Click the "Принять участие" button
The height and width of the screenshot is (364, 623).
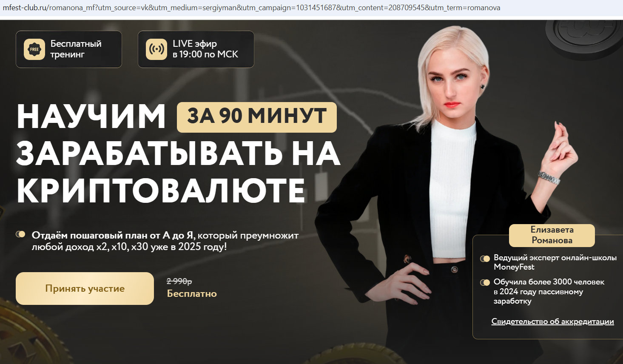(85, 288)
